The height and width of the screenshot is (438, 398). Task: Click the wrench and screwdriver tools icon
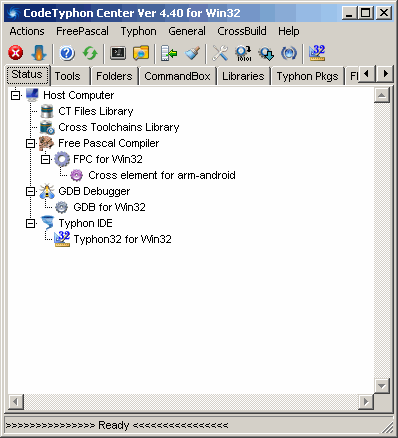click(x=220, y=53)
